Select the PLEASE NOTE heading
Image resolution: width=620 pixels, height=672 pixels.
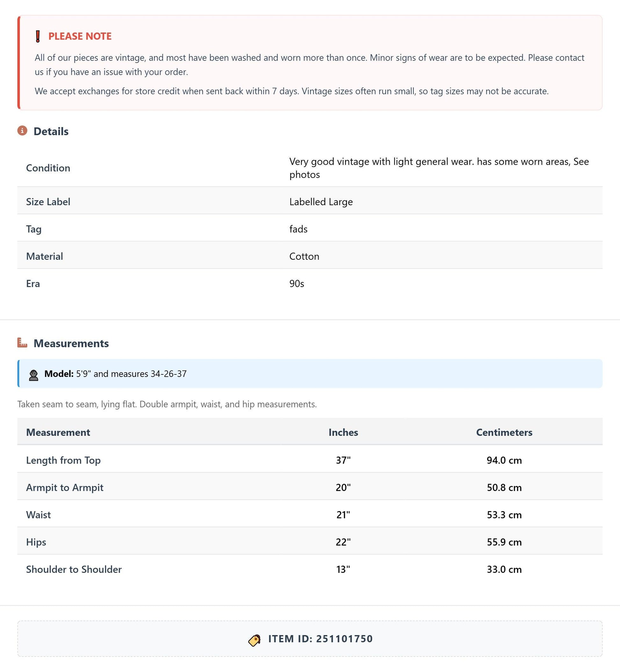(x=80, y=36)
